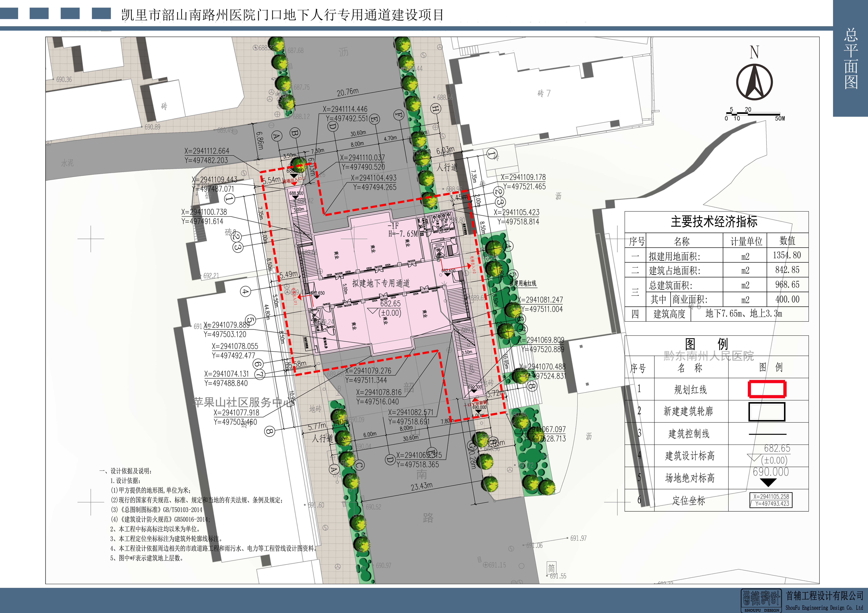This screenshot has width=868, height=613.
Task: Click the 建筑设计标高 legend name
Action: pyautogui.click(x=690, y=456)
